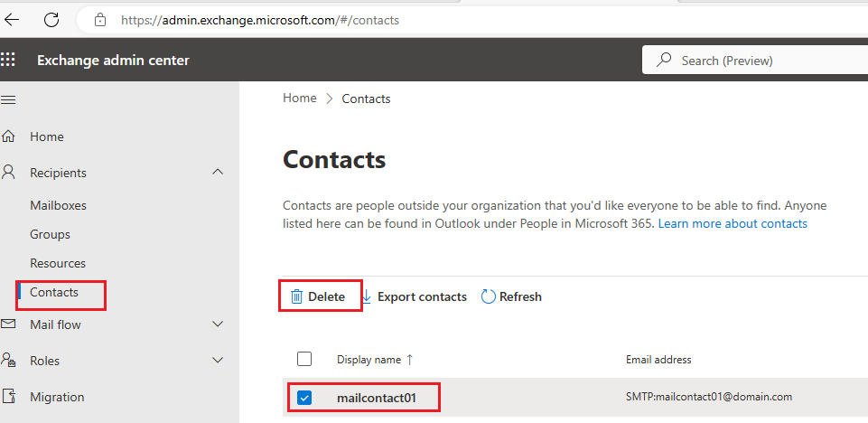The width and height of the screenshot is (868, 423).
Task: Click the Mail flow label in sidebar
Action: coord(55,324)
